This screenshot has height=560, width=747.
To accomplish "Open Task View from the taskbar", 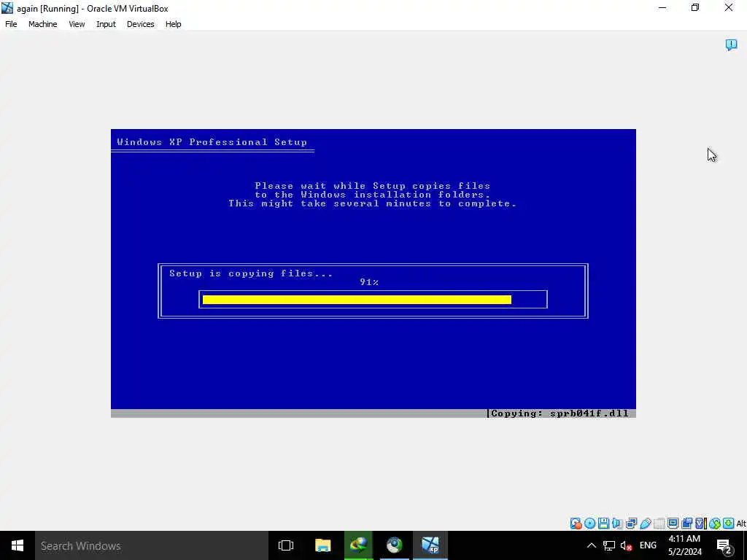I will click(286, 545).
